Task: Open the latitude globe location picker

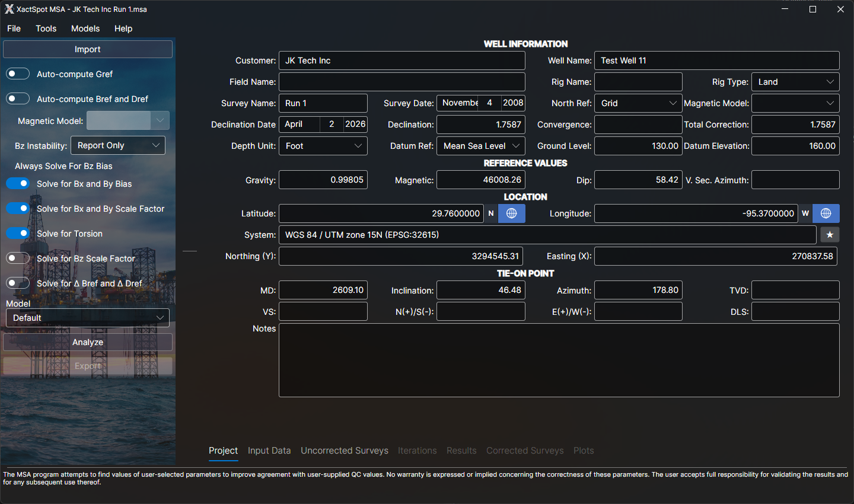Action: [x=511, y=213]
